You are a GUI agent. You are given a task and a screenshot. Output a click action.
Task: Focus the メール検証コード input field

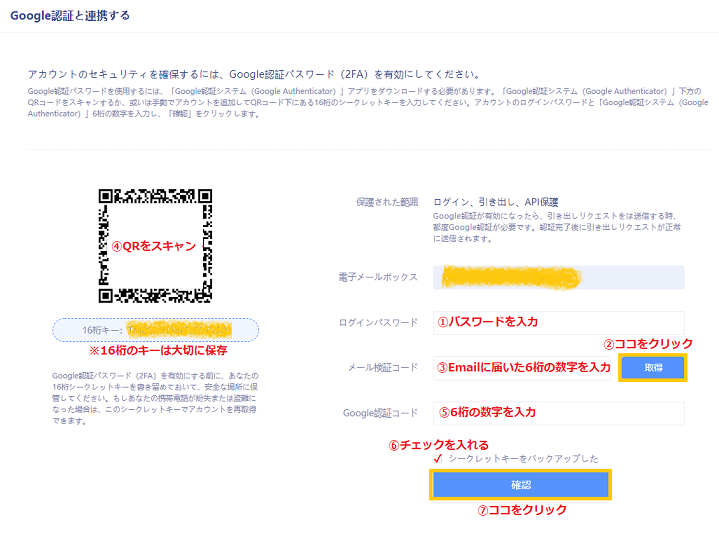click(x=522, y=368)
